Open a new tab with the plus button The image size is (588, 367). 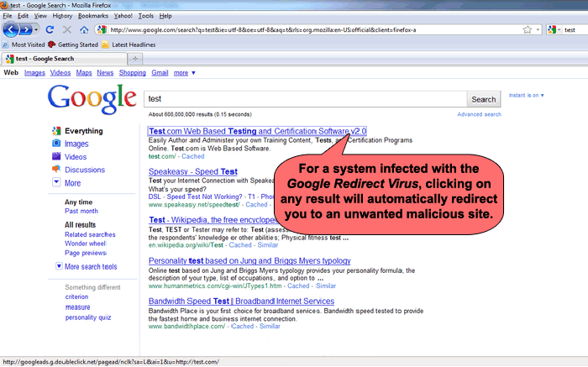pos(136,58)
